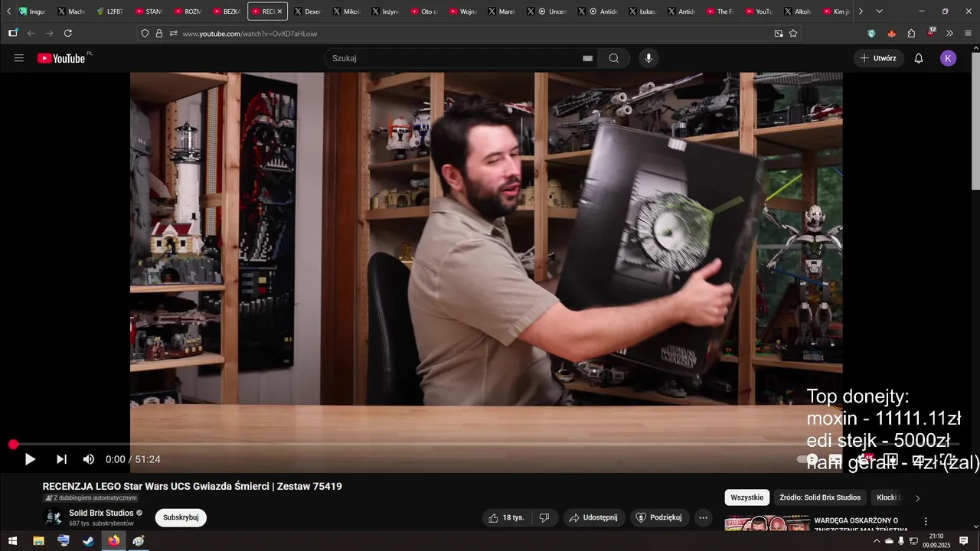
Task: Bookmark this page with the star
Action: click(x=793, y=33)
